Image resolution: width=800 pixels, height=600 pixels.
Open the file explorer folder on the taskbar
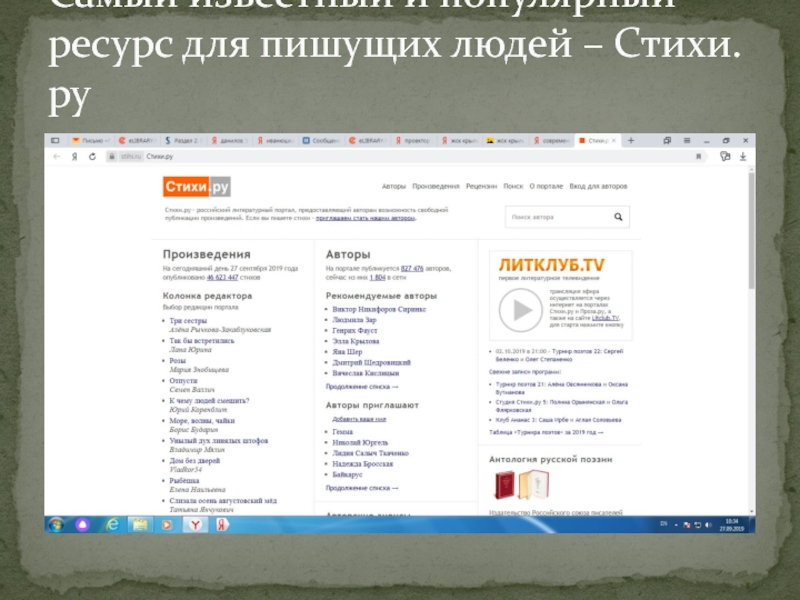139,524
